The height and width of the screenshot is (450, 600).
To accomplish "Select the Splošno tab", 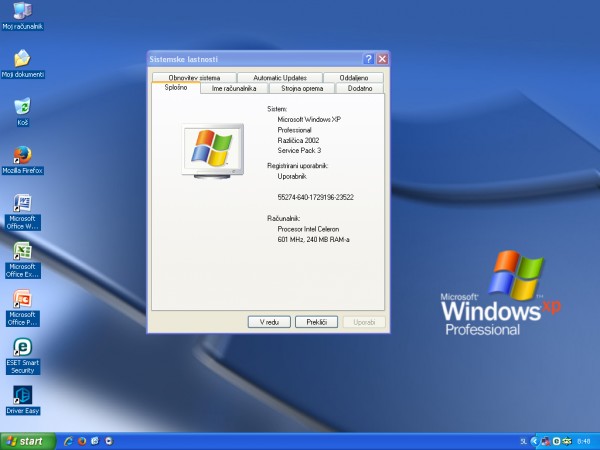I will (176, 88).
